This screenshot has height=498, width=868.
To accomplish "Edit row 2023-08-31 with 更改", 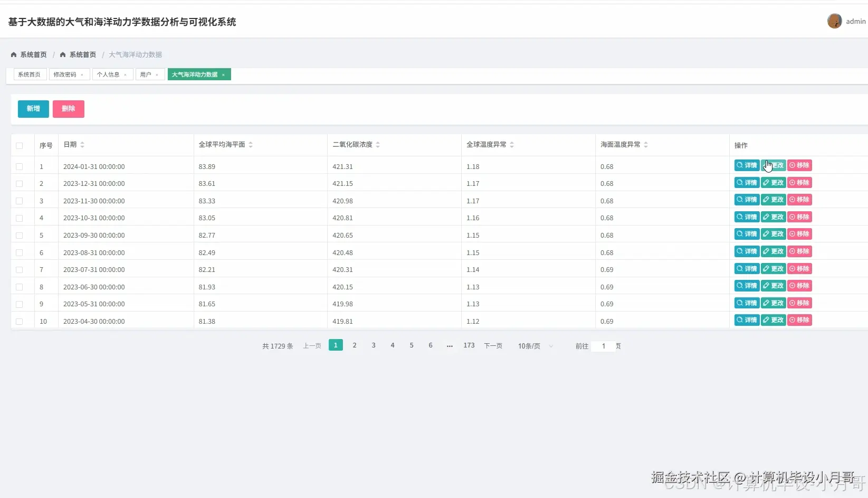I will [x=773, y=251].
